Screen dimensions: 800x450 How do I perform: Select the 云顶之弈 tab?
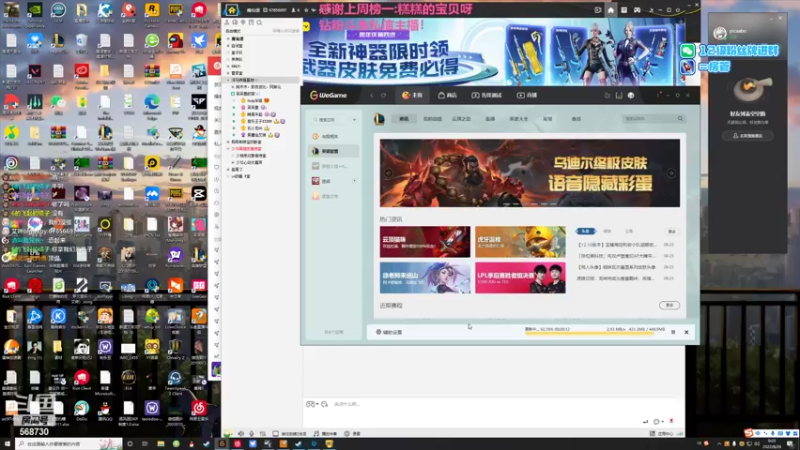[461, 119]
